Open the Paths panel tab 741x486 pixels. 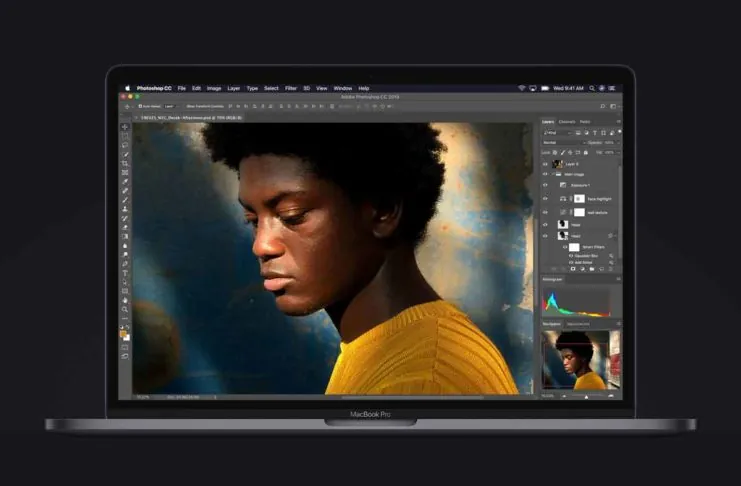pyautogui.click(x=585, y=122)
